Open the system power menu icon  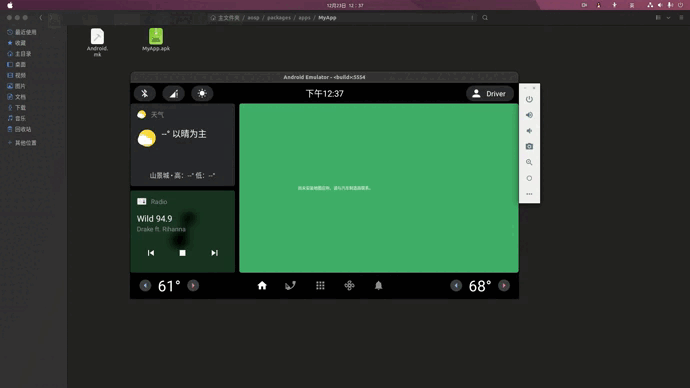point(680,5)
